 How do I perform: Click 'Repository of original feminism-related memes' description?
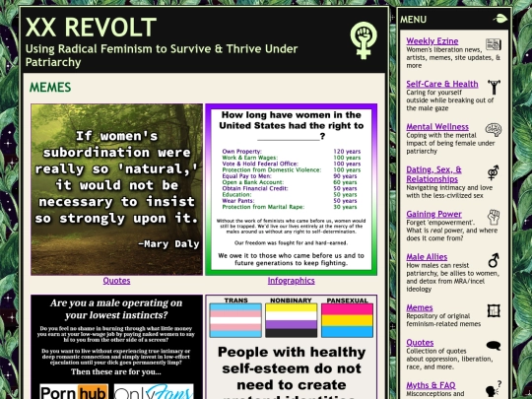(x=443, y=320)
